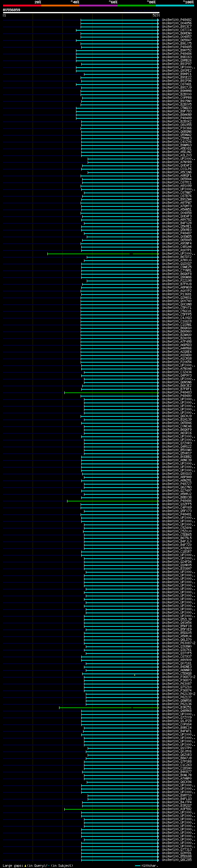Select hit UniRef100_O81955
The height and width of the screenshot is (868, 197).
(x=176, y=125)
